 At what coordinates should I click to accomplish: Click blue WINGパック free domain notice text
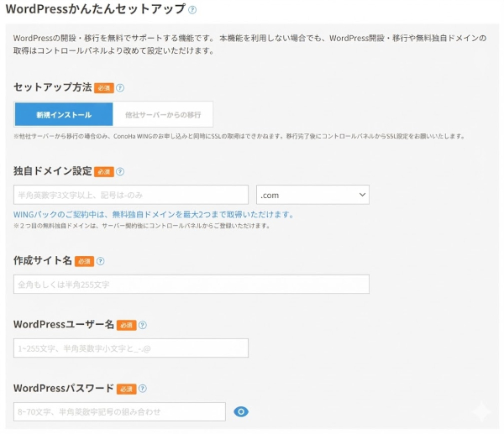[154, 214]
